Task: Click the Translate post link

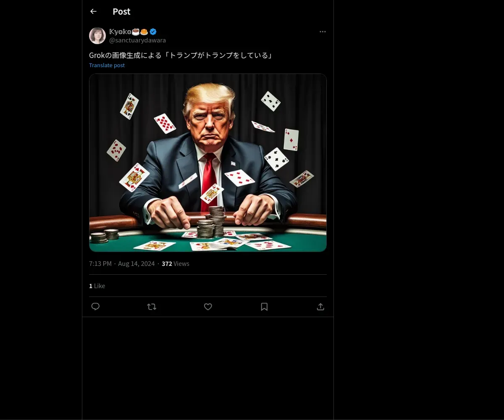Action: coord(107,65)
